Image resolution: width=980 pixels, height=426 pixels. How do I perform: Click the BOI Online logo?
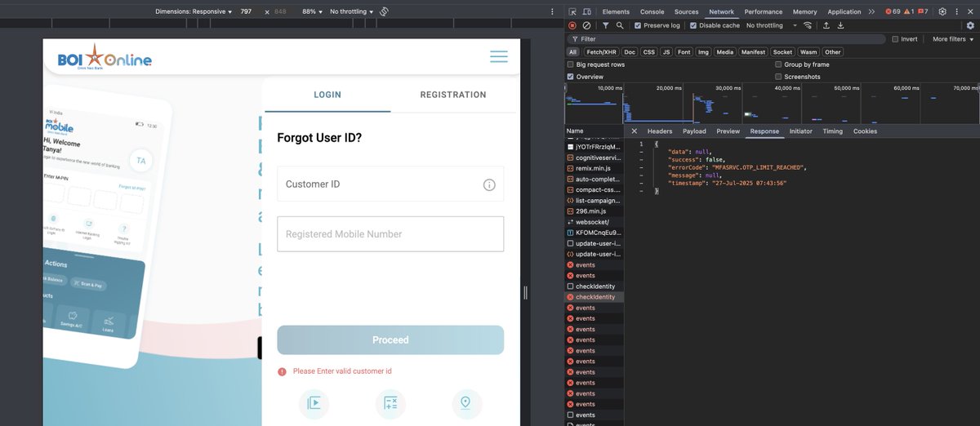pyautogui.click(x=105, y=57)
